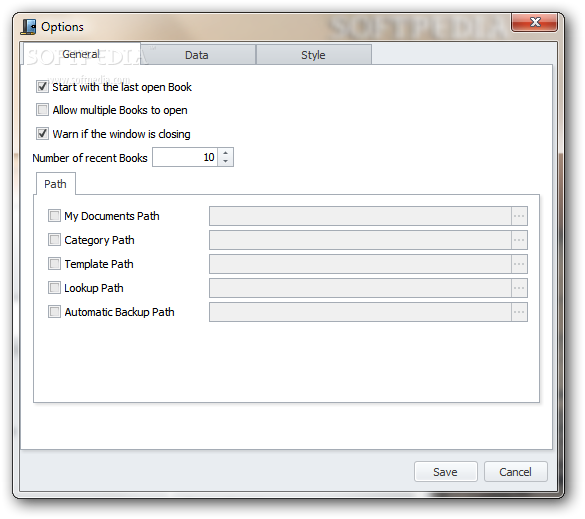Viewport: 585px width, 519px height.
Task: Click the Category Path text field
Action: coord(360,240)
